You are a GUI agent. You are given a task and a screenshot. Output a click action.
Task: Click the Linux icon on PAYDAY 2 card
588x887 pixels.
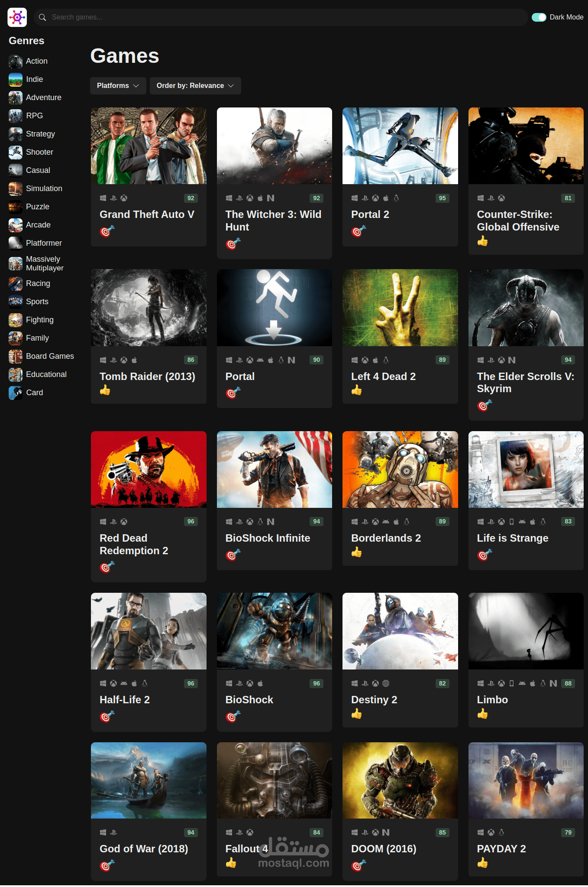501,832
